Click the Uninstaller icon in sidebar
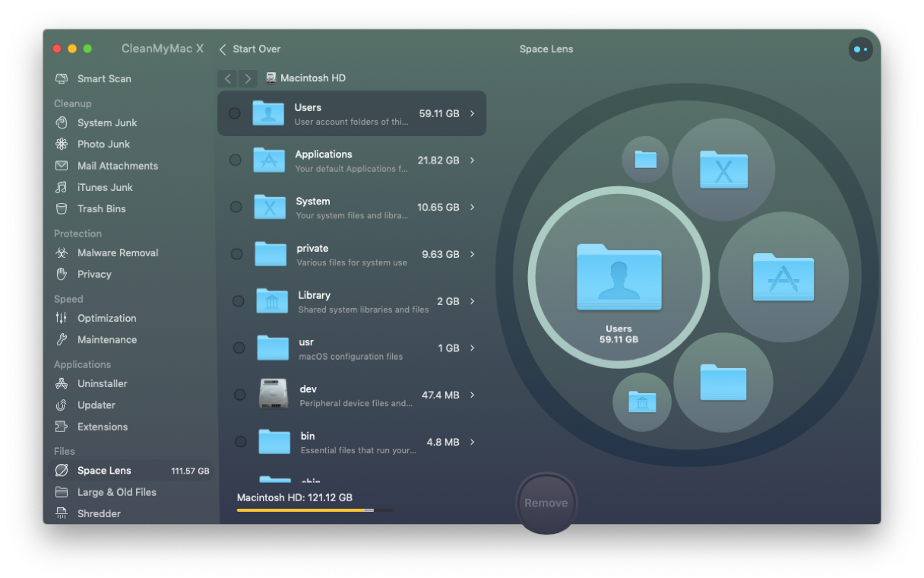The image size is (924, 578). (x=62, y=384)
